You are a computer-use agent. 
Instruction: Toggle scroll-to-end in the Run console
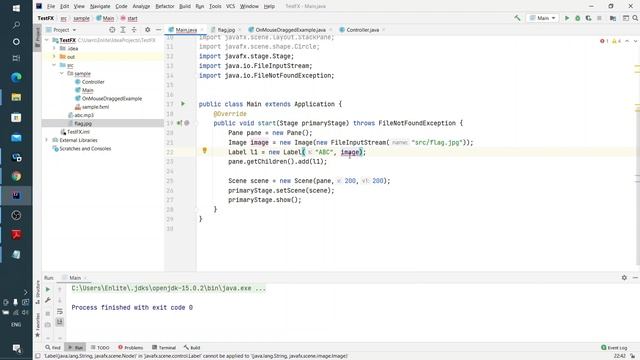click(60, 322)
